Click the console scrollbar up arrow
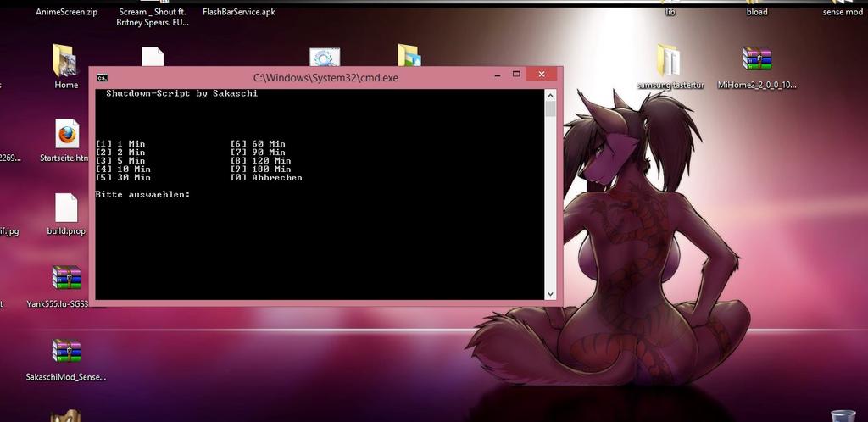This screenshot has height=422, width=868. coord(550,95)
